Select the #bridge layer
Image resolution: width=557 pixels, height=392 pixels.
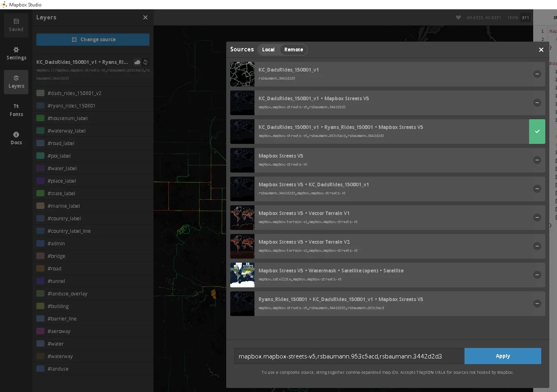pyautogui.click(x=93, y=256)
